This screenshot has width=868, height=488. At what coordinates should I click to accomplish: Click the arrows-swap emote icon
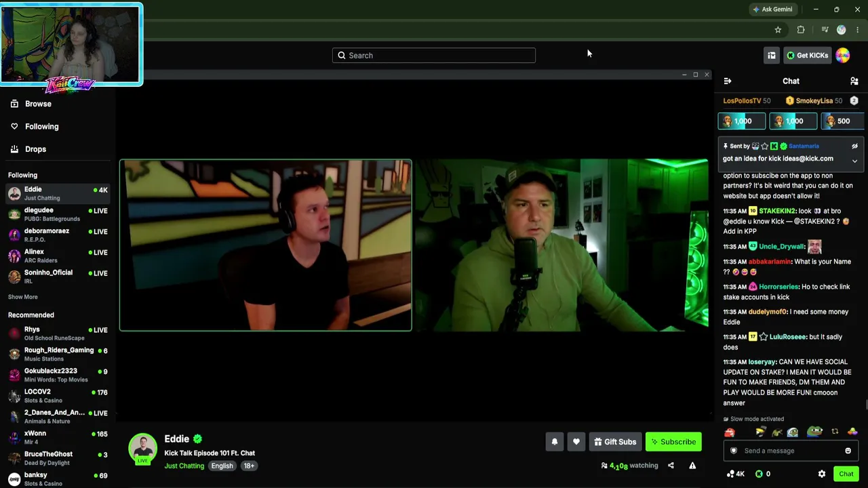tap(835, 432)
